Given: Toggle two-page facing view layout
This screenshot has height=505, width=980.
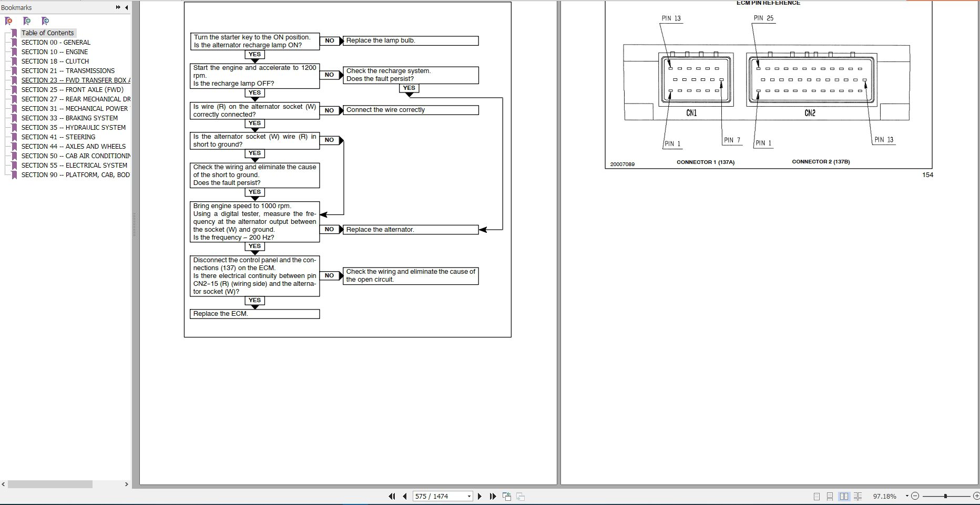Looking at the screenshot, I should pyautogui.click(x=844, y=496).
